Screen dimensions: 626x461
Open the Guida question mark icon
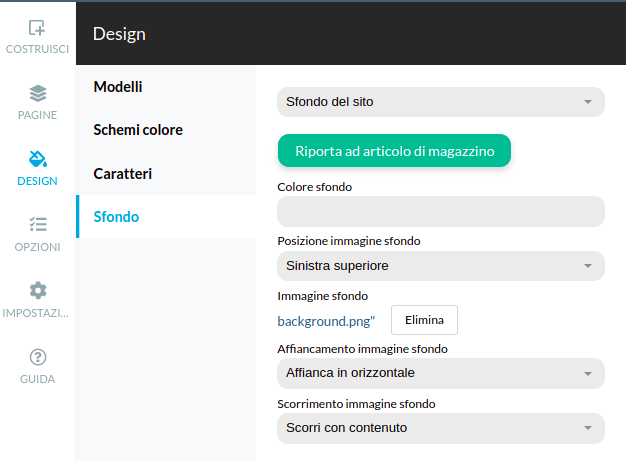tap(37, 357)
